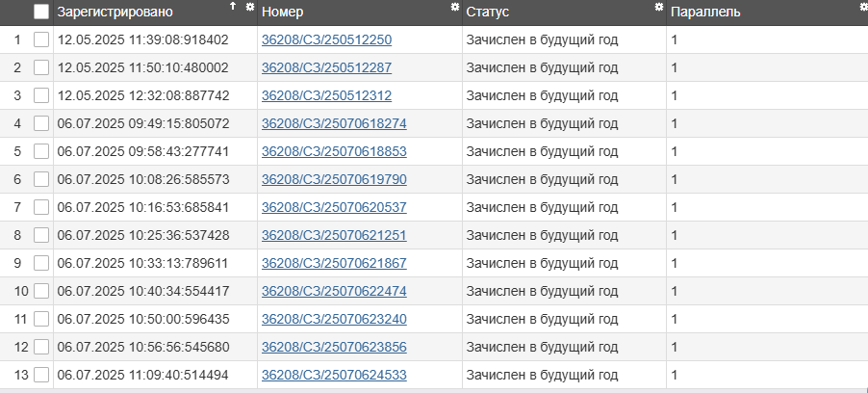Click the status cell in row 2
868x393 pixels.
point(541,68)
